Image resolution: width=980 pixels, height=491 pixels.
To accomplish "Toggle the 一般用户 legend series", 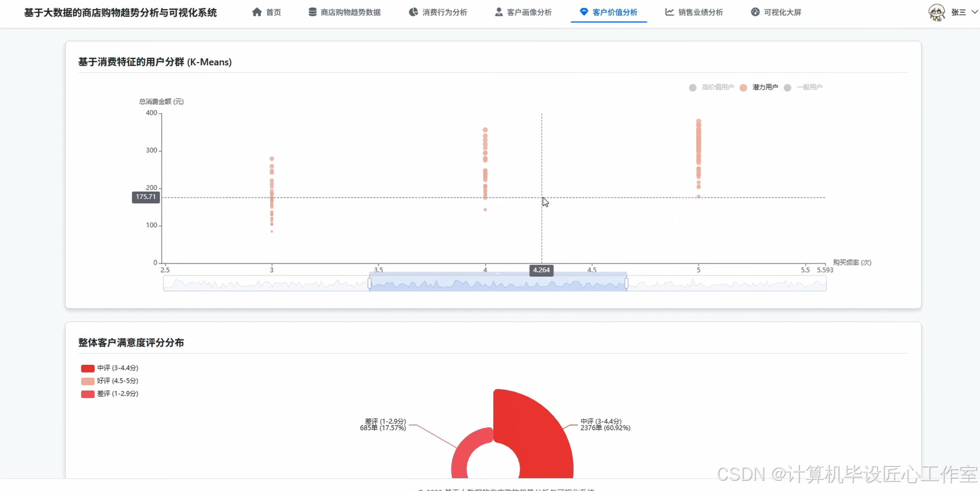I will click(803, 87).
